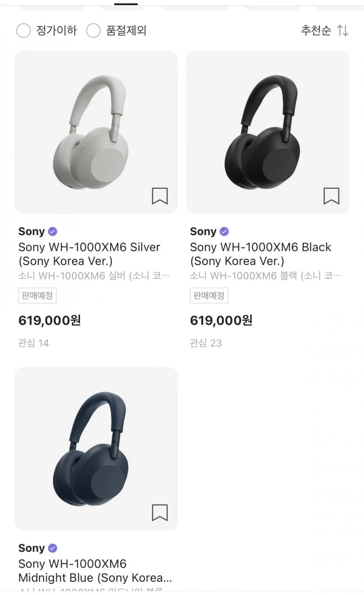Screen dimensions: 364x595
Task: Enable the 정가이하 filter radio button
Action: (24, 30)
